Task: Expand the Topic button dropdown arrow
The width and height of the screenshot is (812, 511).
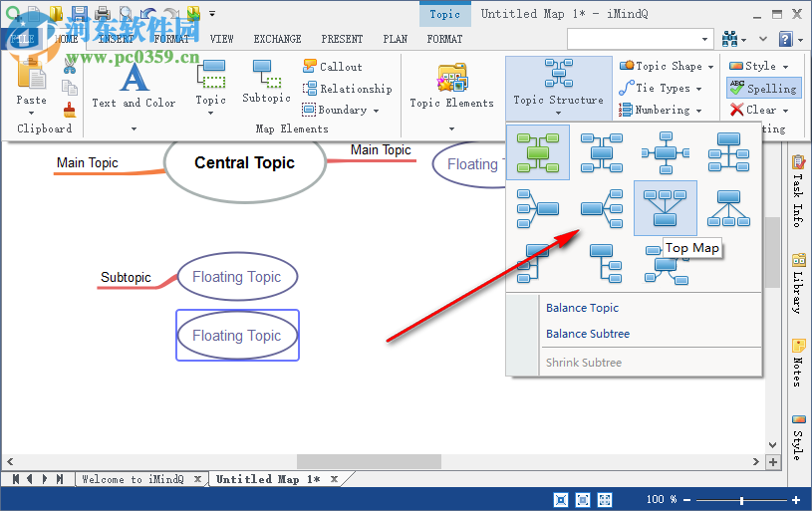Action: pos(211,113)
